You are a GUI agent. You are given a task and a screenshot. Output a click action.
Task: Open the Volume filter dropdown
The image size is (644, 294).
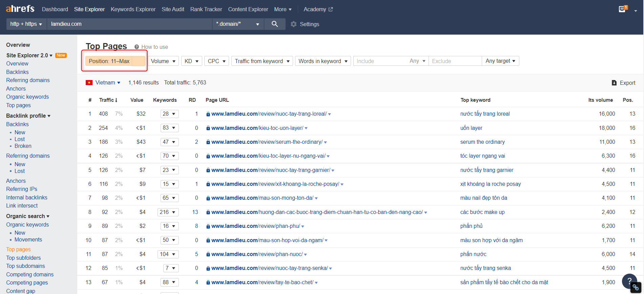click(x=163, y=61)
